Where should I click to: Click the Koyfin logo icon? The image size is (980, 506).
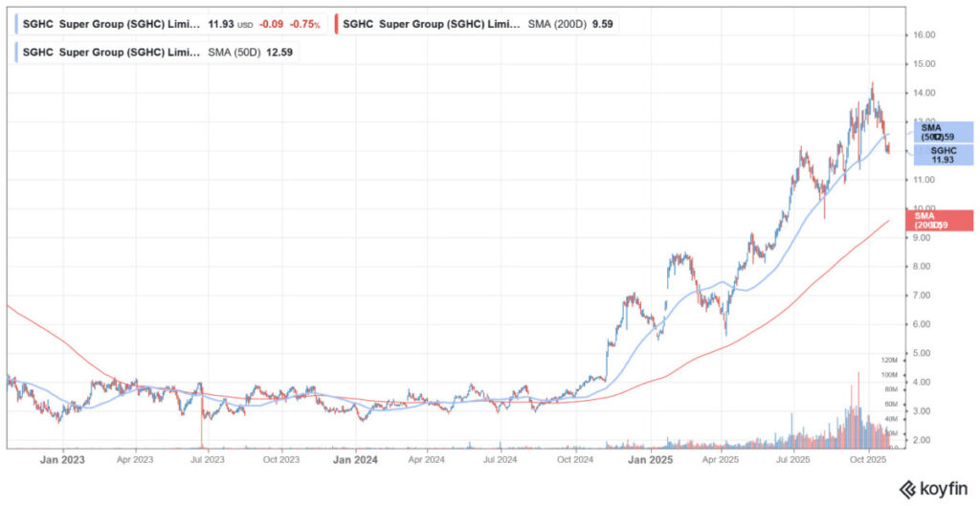905,489
